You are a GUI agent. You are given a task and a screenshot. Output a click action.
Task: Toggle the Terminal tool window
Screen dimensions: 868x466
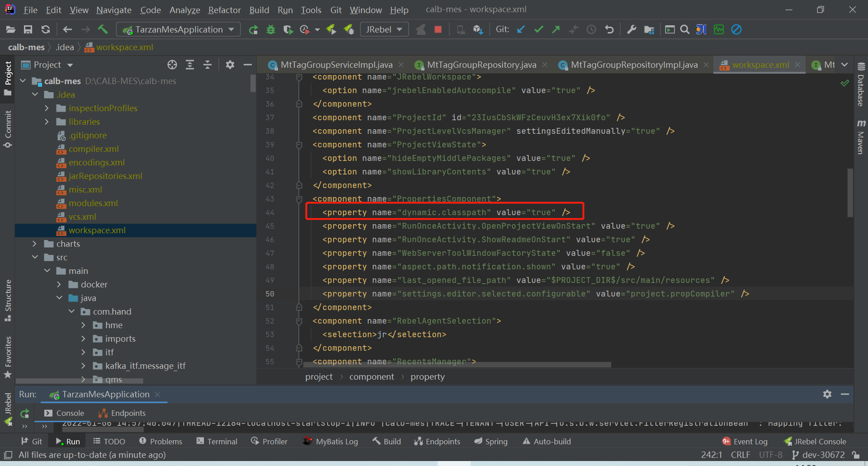click(217, 442)
